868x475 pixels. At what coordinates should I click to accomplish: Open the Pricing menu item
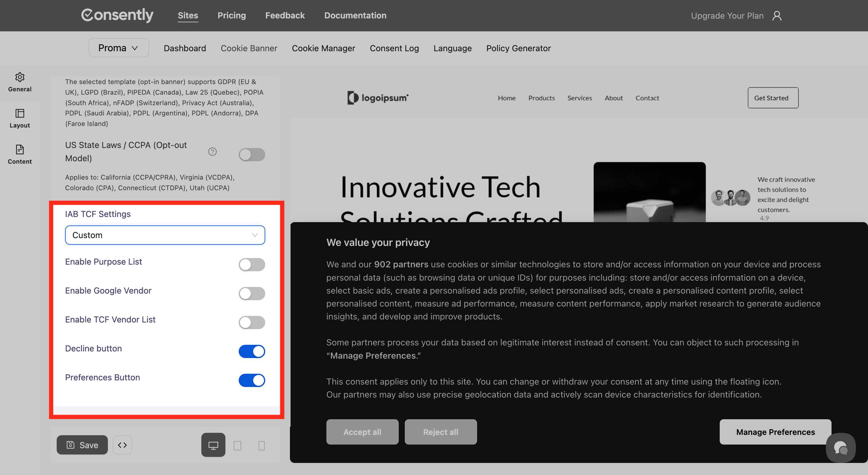(x=231, y=15)
